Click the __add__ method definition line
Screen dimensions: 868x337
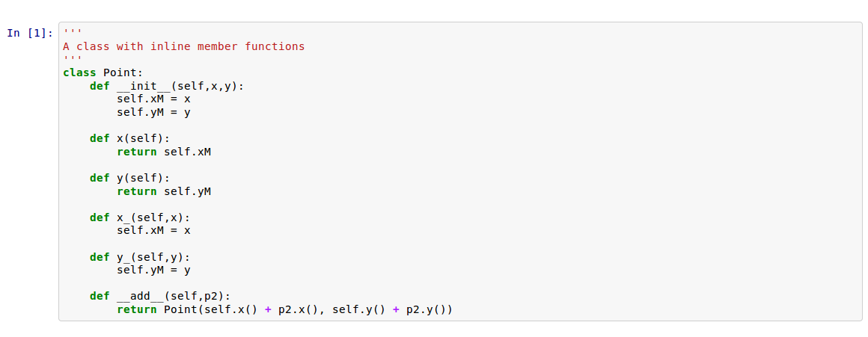click(x=160, y=296)
